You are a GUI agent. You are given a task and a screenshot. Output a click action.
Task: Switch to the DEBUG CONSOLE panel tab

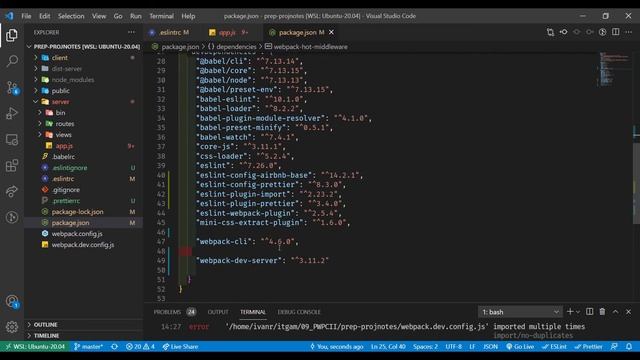click(x=299, y=312)
